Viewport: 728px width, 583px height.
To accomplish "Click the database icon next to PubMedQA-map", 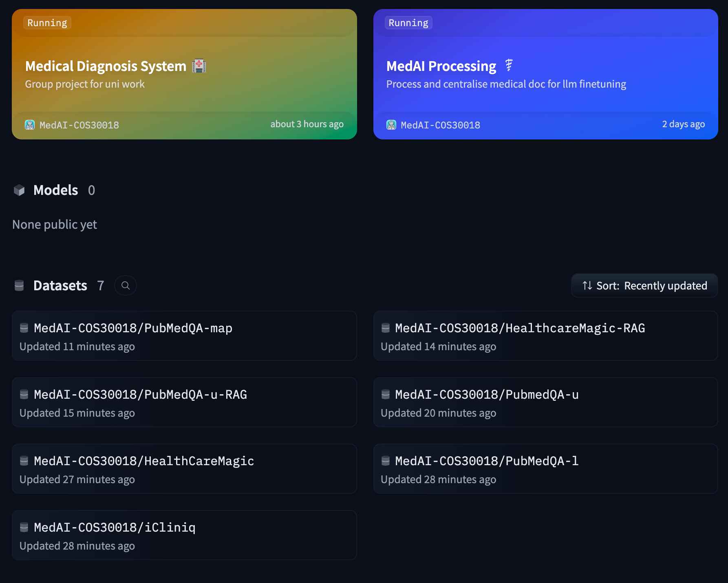I will point(24,328).
